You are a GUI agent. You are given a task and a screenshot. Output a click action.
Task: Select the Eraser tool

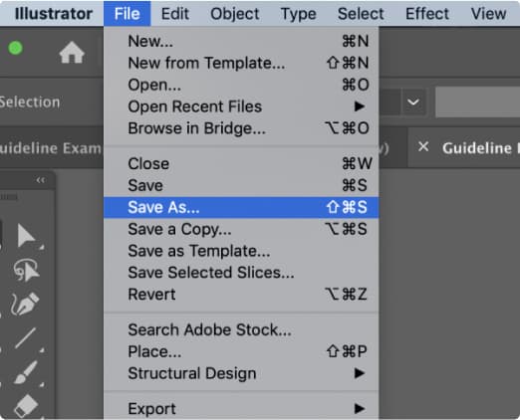click(26, 405)
